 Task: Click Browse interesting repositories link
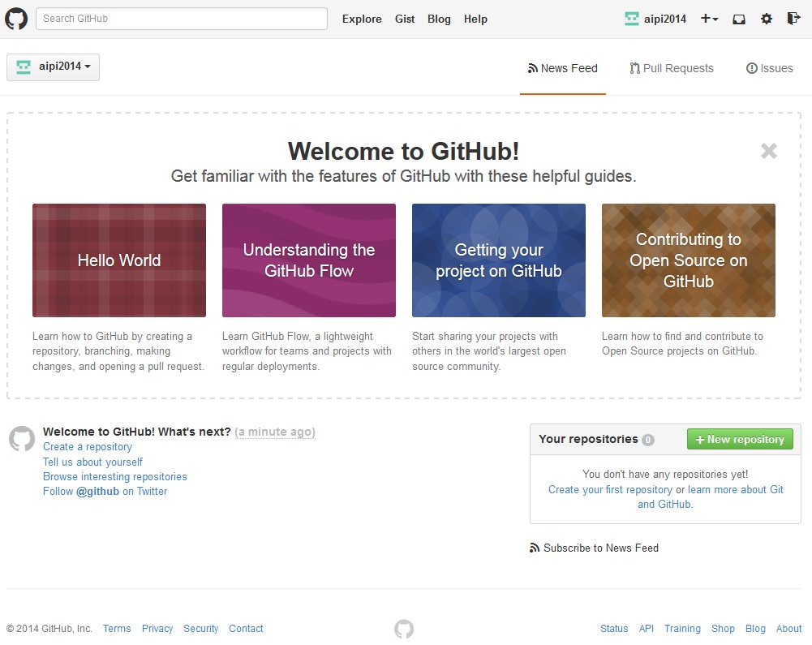point(115,476)
